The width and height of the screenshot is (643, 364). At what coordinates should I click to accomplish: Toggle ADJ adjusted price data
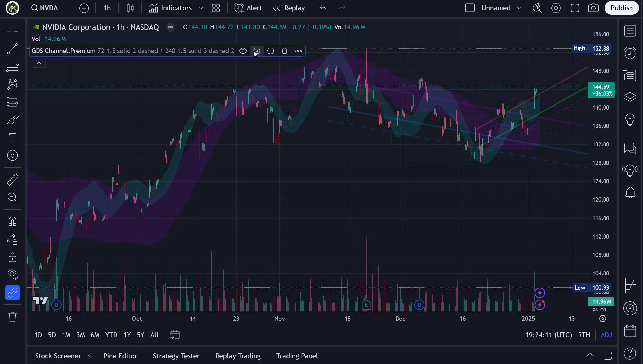[606, 335]
